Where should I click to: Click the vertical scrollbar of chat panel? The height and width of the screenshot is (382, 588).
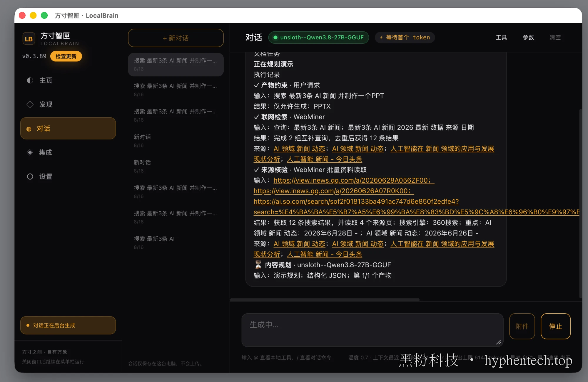[x=580, y=203]
